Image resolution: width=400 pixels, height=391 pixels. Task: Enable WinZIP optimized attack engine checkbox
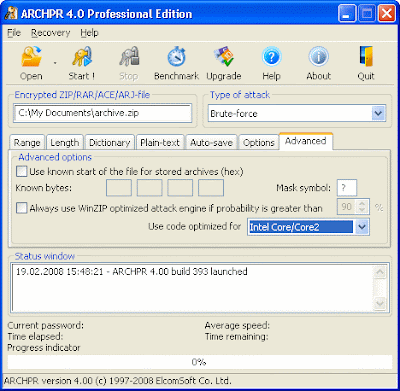coord(22,208)
